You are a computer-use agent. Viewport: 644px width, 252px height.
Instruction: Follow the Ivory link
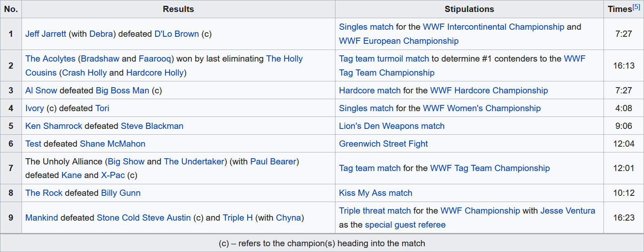point(34,108)
